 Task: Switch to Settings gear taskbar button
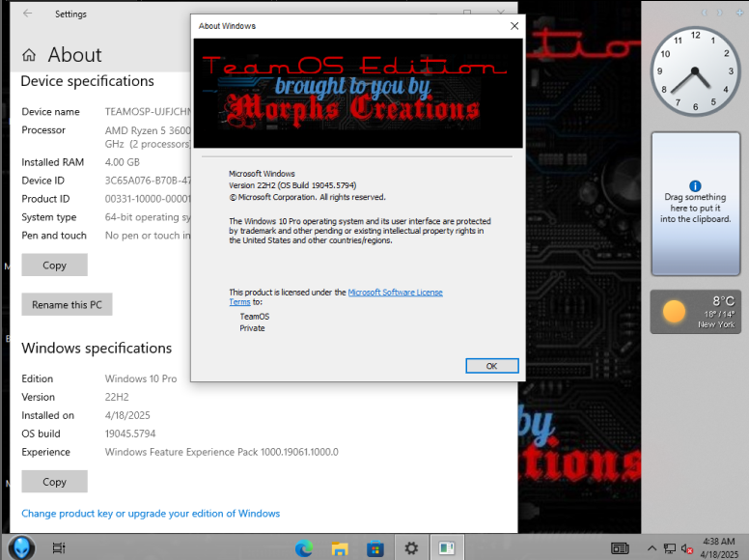411,548
